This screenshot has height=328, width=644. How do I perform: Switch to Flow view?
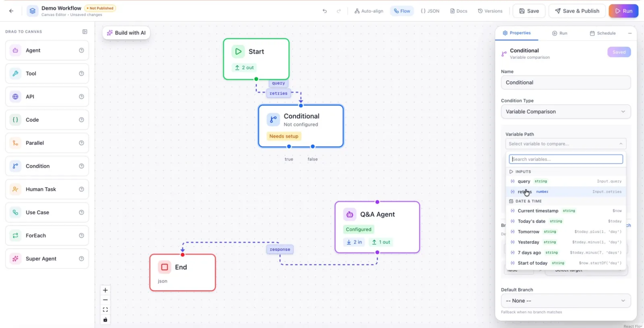pyautogui.click(x=402, y=11)
